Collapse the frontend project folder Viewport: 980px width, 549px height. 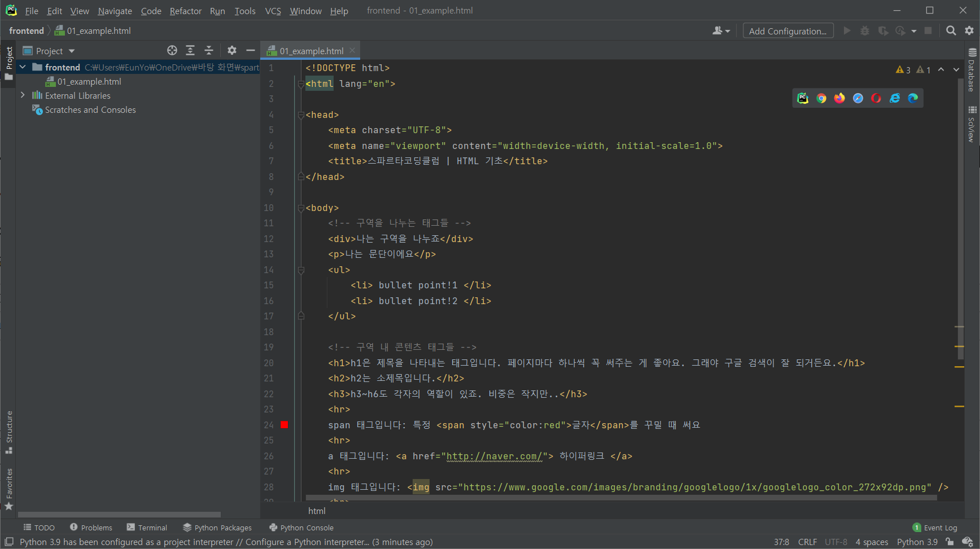pyautogui.click(x=23, y=67)
